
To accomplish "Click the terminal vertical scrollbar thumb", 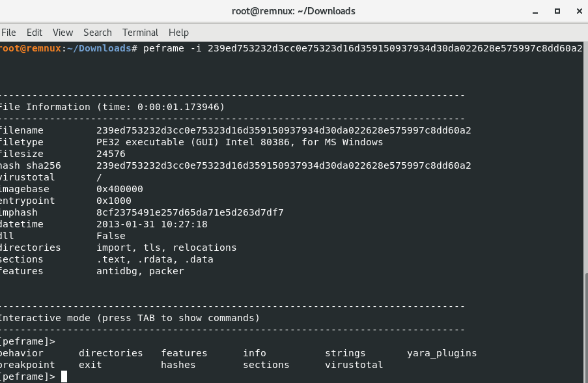I will coord(586,328).
